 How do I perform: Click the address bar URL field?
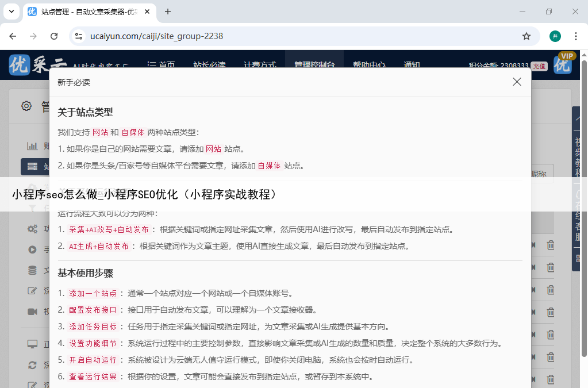tap(299, 36)
